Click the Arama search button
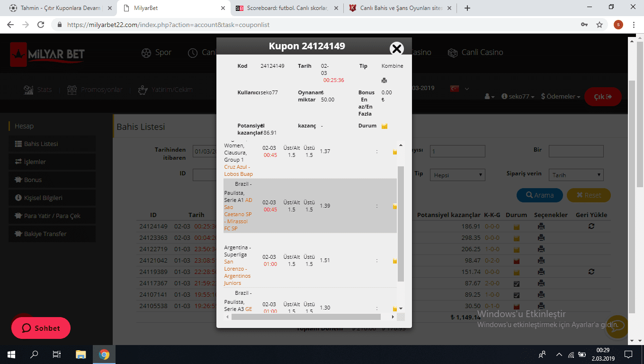The width and height of the screenshot is (644, 364). [x=539, y=195]
